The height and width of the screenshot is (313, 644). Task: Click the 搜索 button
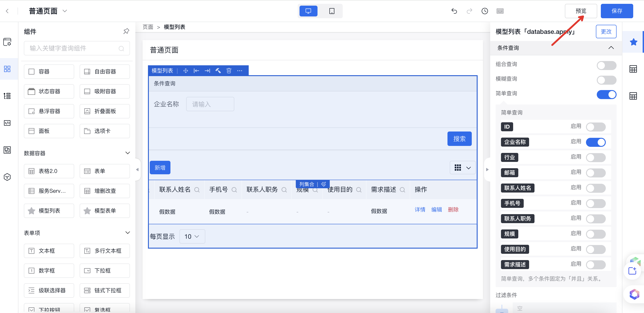tap(459, 139)
